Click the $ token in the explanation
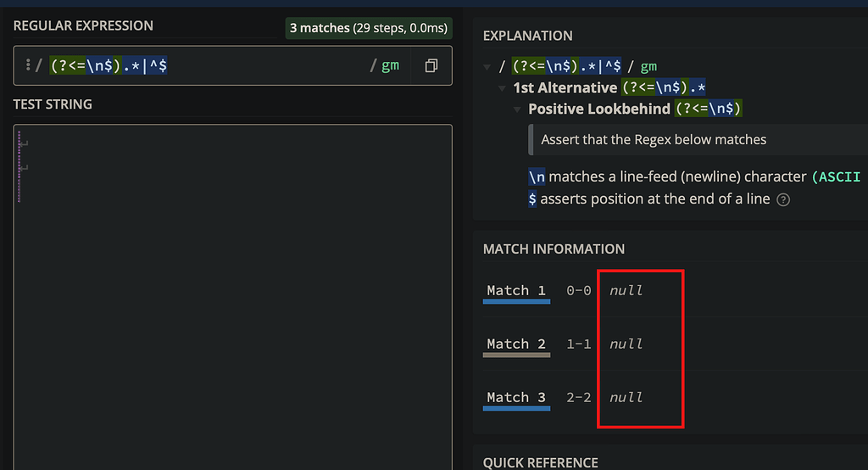Image resolution: width=868 pixels, height=470 pixels. (x=532, y=199)
